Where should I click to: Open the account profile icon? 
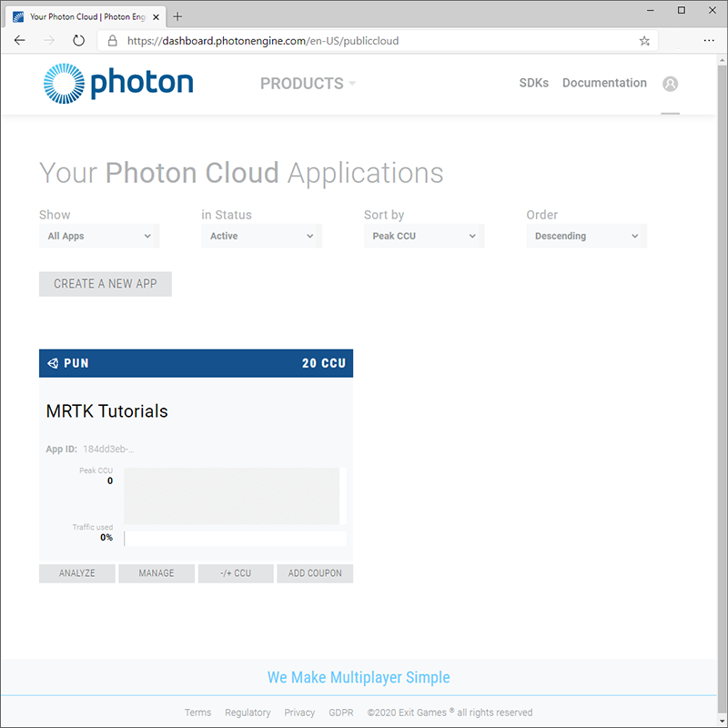click(x=670, y=83)
